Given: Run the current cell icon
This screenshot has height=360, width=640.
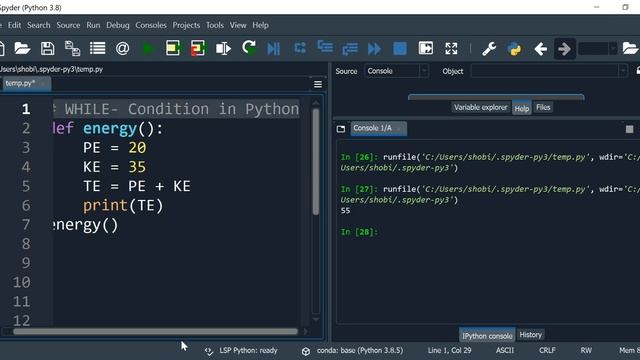Looking at the screenshot, I should pos(173,49).
